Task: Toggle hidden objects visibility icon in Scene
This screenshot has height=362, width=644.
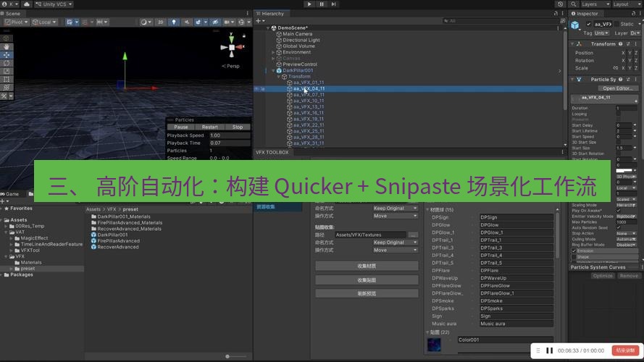Action: [215, 22]
